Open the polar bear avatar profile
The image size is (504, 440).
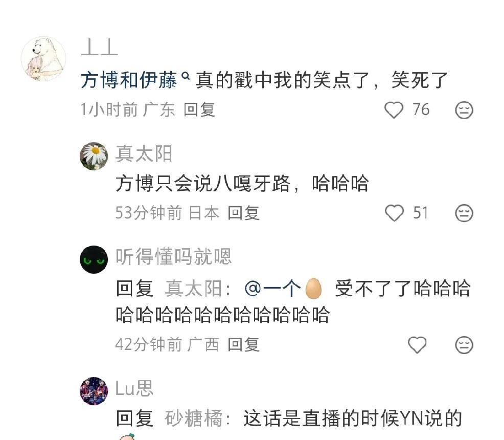click(43, 58)
